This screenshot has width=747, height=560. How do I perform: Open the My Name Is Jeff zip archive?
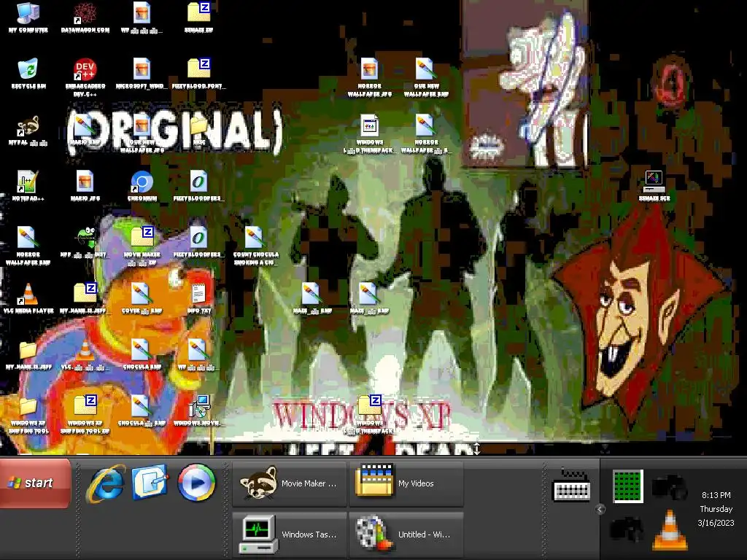tap(85, 298)
